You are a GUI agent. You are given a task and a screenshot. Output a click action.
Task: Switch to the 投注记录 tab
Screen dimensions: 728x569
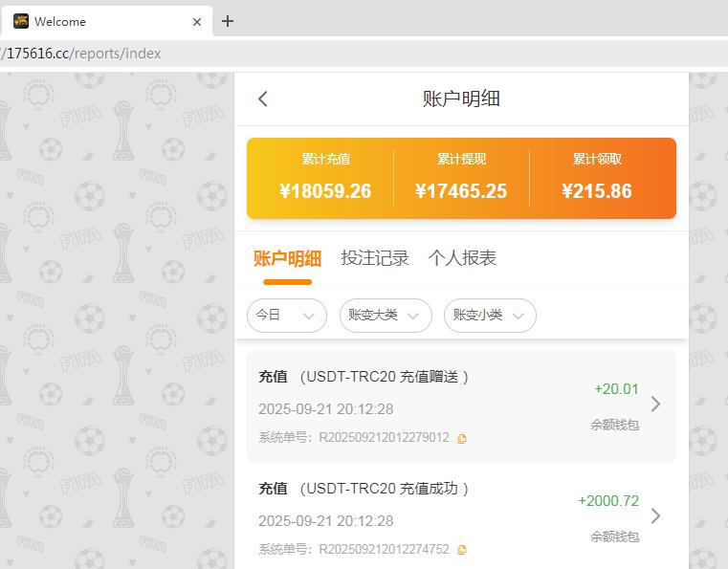(x=375, y=258)
